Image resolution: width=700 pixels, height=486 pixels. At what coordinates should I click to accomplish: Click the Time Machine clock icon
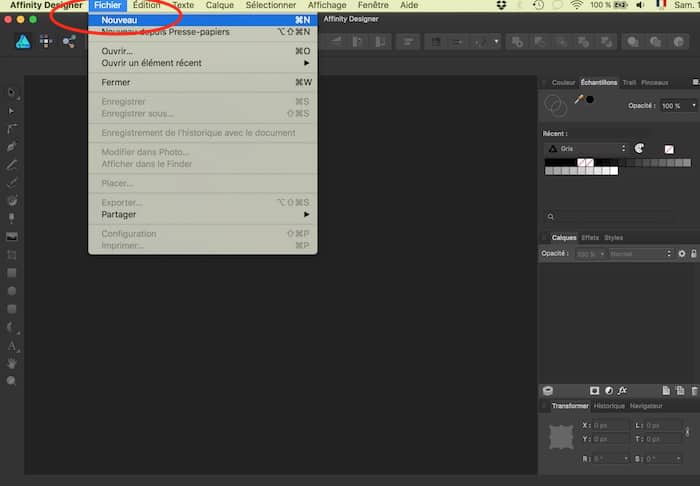coord(538,5)
